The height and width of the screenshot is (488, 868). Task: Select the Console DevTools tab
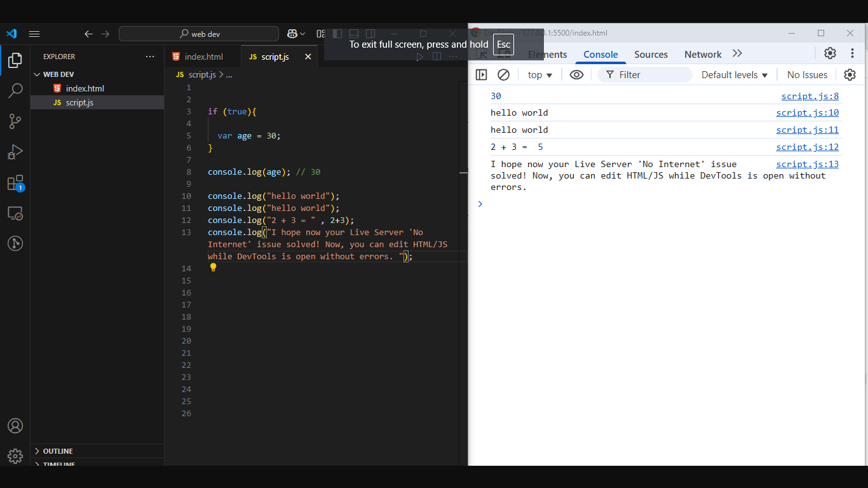tap(600, 55)
